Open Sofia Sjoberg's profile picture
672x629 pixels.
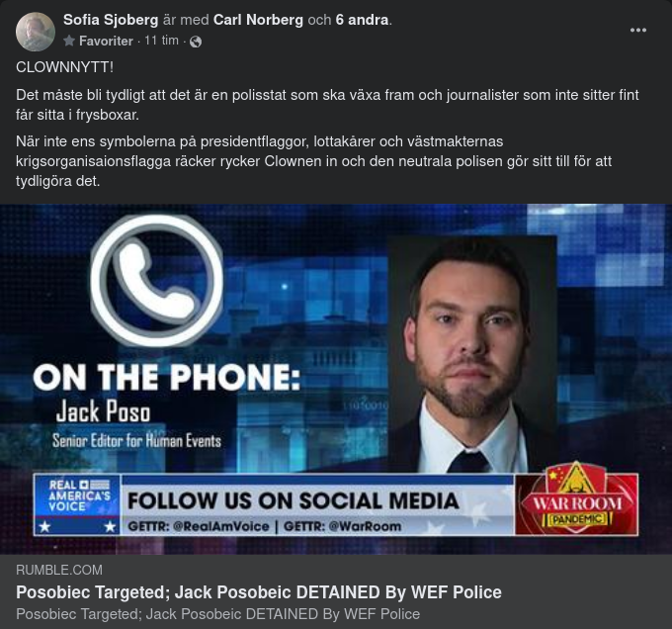pyautogui.click(x=36, y=32)
